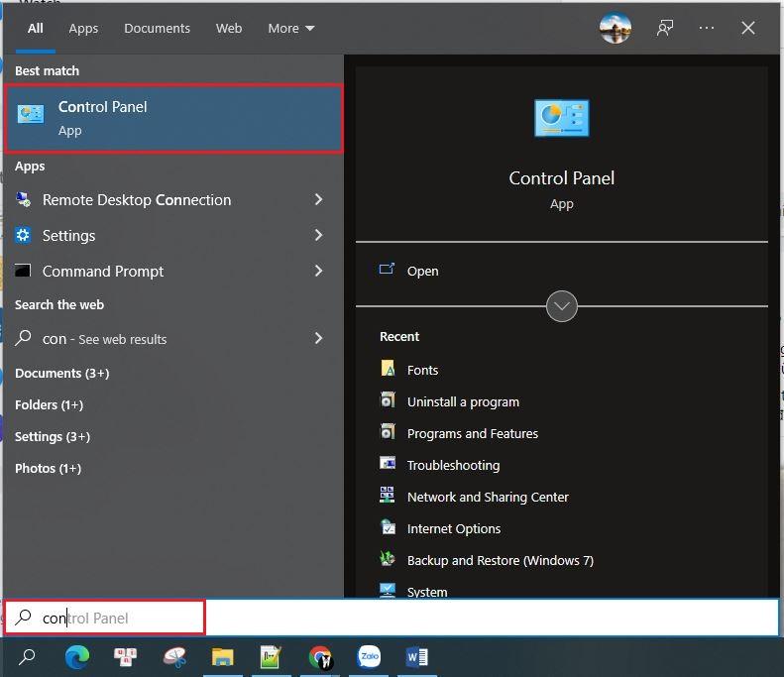Expand the More filter dropdown
784x677 pixels.
click(290, 28)
